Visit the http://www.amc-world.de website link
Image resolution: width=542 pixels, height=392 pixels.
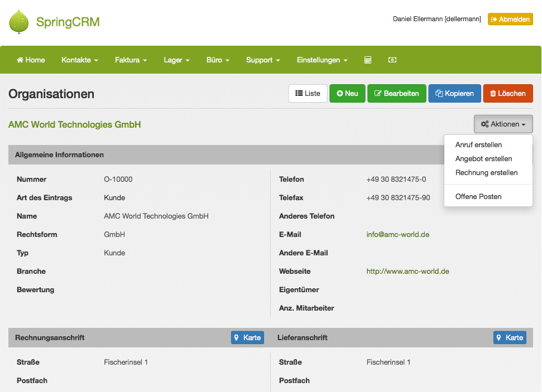pos(408,272)
